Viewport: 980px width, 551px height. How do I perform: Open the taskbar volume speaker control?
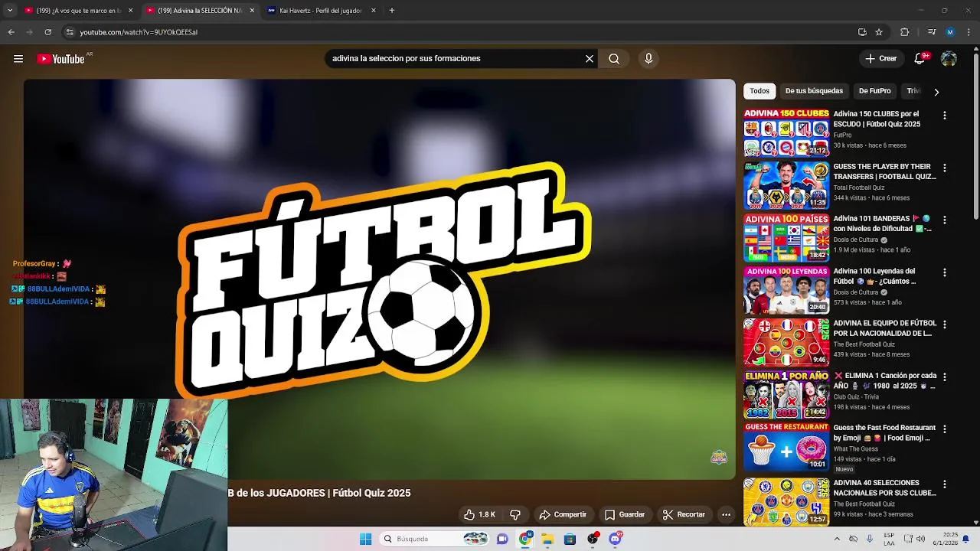click(920, 539)
